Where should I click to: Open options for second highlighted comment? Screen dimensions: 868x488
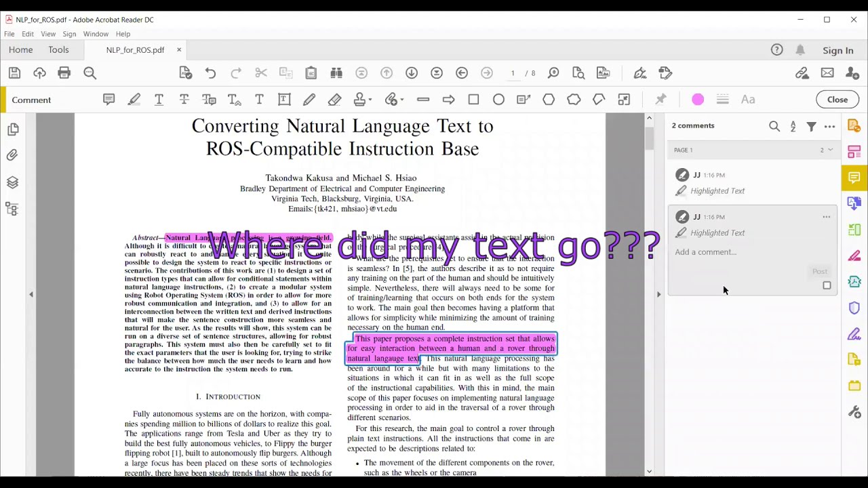(x=826, y=217)
